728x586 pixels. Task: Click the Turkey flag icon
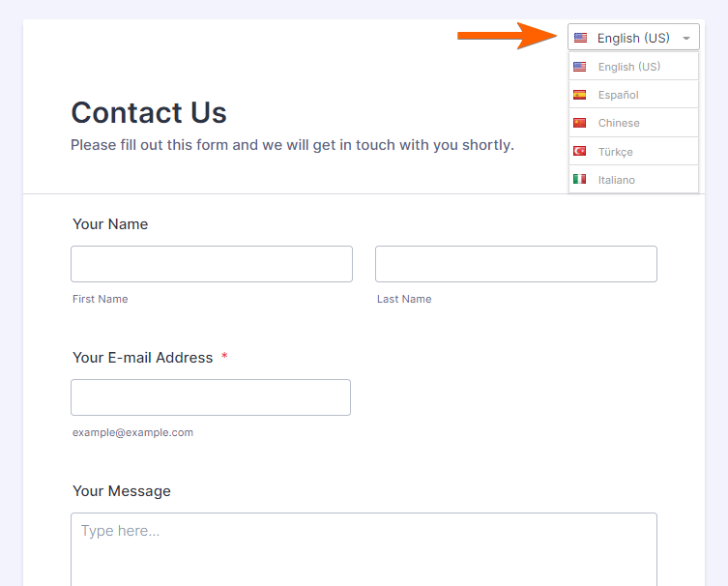coord(579,152)
